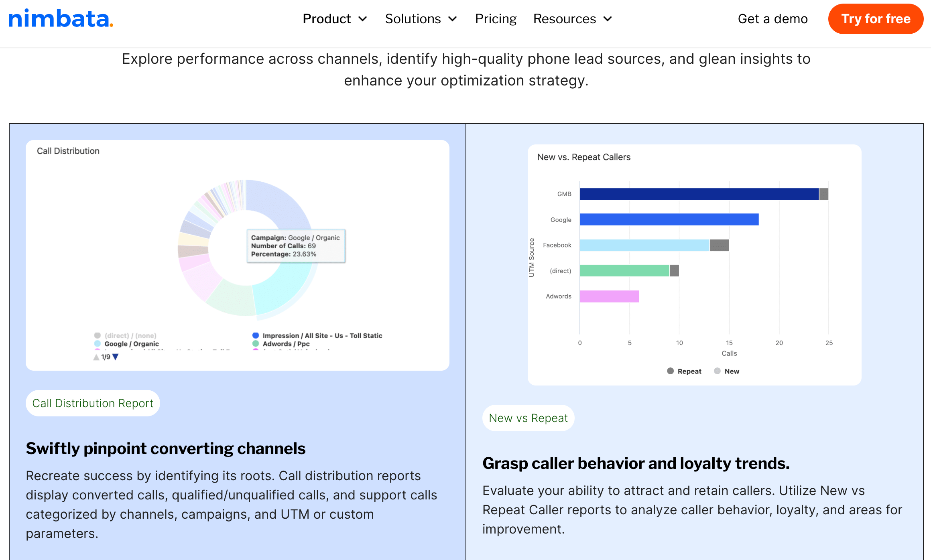
Task: Navigate forward using the 1/9 stepper arrow
Action: [116, 357]
